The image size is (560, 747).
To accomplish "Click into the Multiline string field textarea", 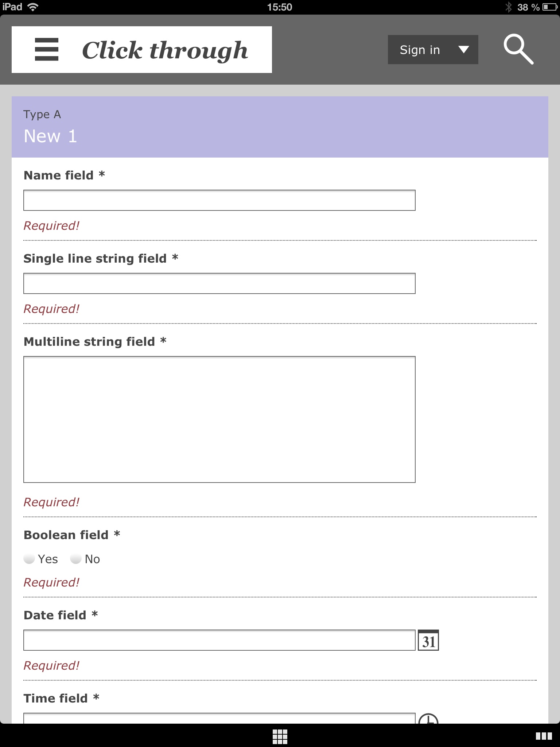I will [219, 419].
